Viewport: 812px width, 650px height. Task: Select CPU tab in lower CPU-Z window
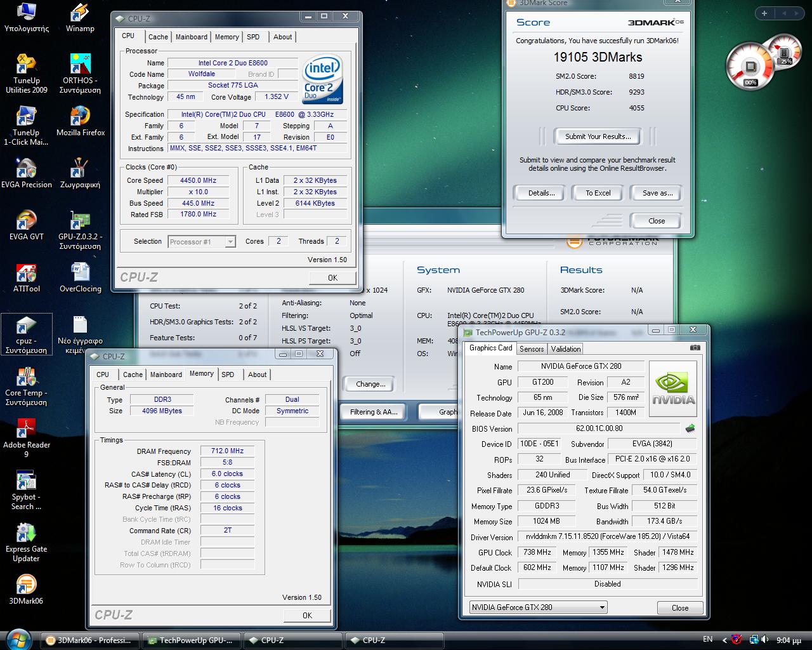[x=103, y=375]
